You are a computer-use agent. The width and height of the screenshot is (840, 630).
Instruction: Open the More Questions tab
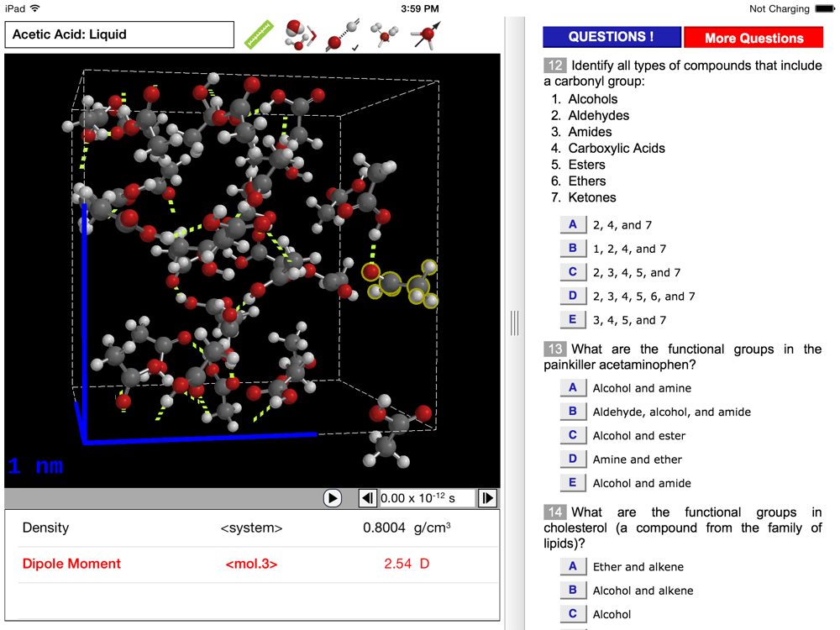pyautogui.click(x=753, y=38)
